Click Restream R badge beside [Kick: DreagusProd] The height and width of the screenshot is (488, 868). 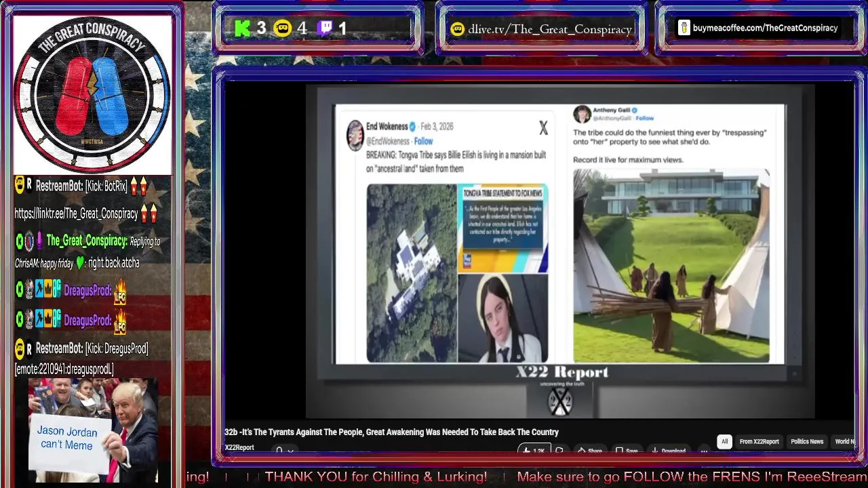coord(29,348)
